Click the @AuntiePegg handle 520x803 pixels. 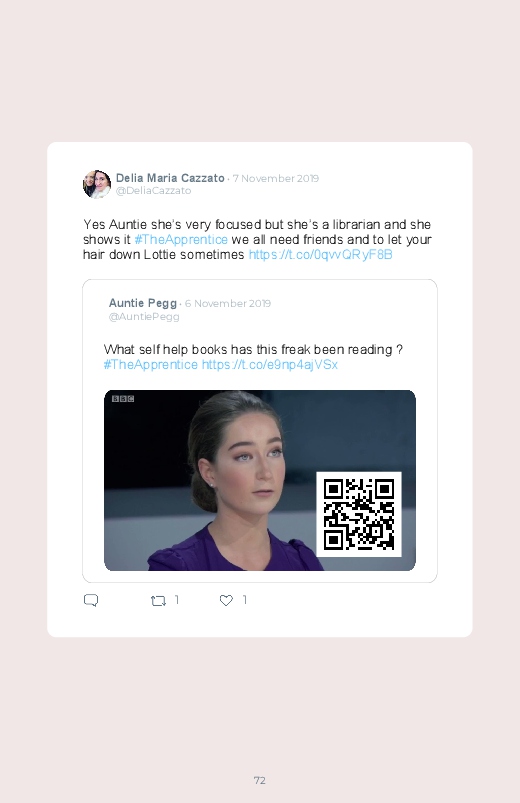pos(144,316)
